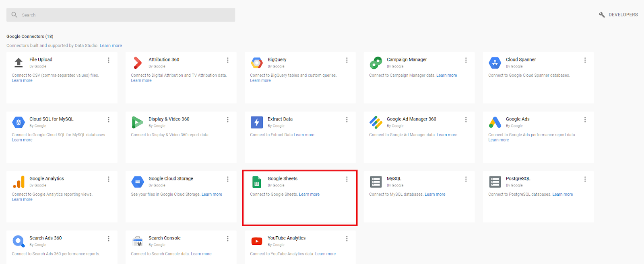Viewport: 644px width, 264px height.
Task: Follow Campaign Manager Learn more link
Action: coord(447,75)
